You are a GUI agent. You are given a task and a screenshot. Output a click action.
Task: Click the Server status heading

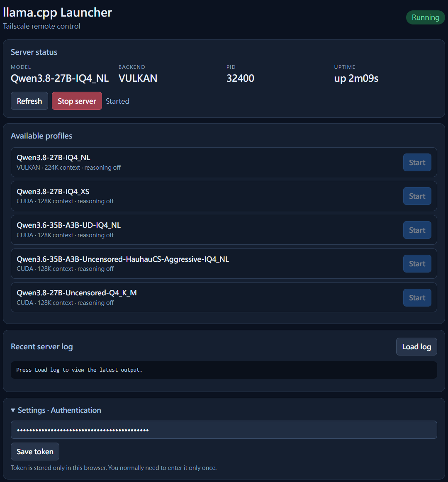[x=34, y=52]
